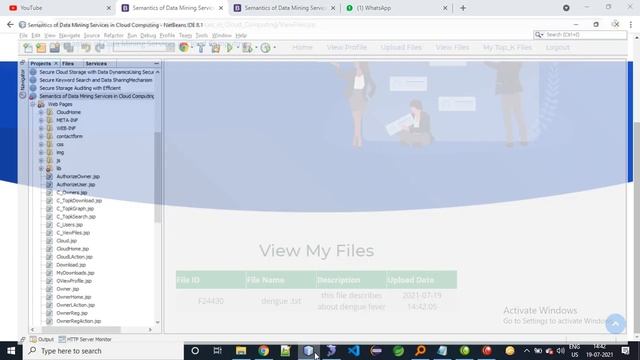Minimize the Projects panel group
The image size is (640, 360).
[156, 64]
